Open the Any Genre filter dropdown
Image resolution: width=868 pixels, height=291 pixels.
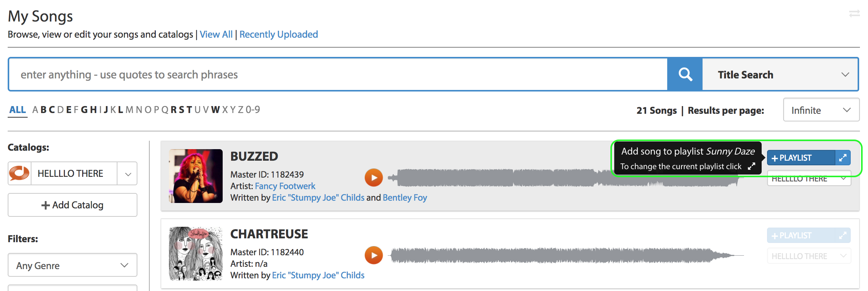click(73, 265)
